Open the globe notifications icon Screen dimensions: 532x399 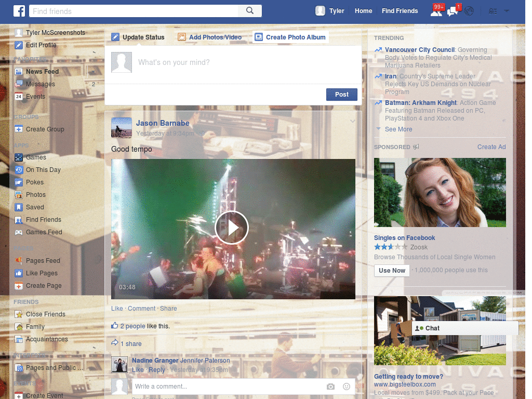(x=469, y=11)
